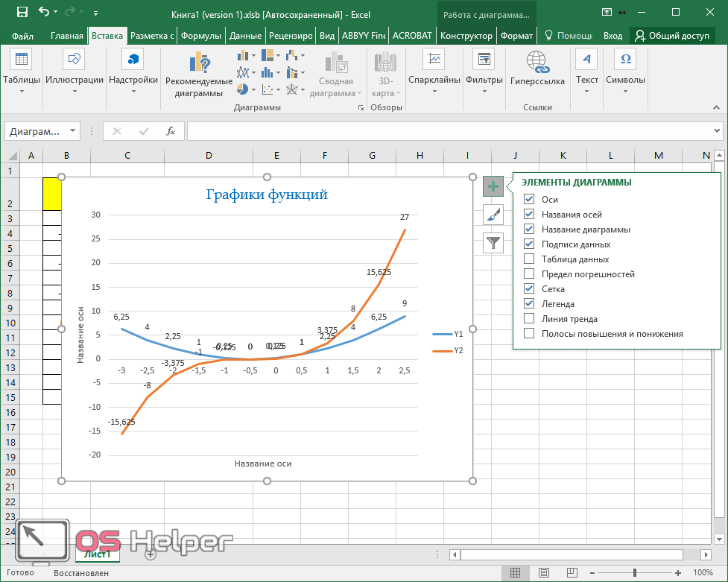Click the Chart Elements plus button
This screenshot has width=728, height=582.
(493, 186)
